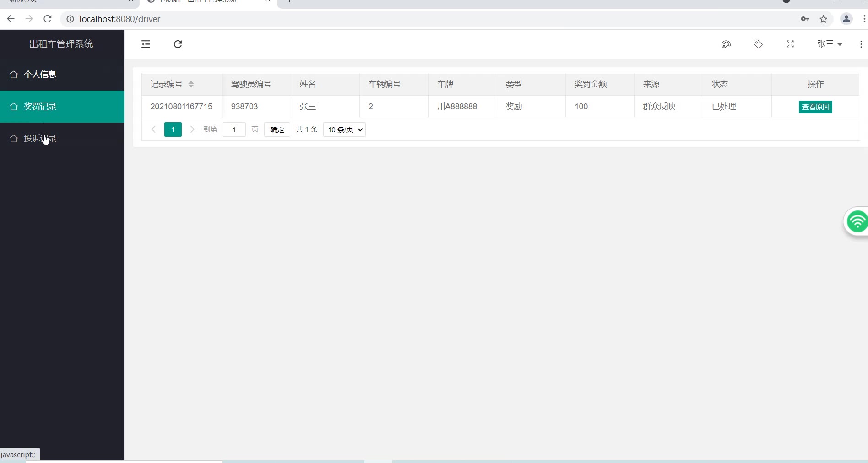868x463 pixels.
Task: Select 奖罚记录 in the sidebar
Action: coord(62,107)
